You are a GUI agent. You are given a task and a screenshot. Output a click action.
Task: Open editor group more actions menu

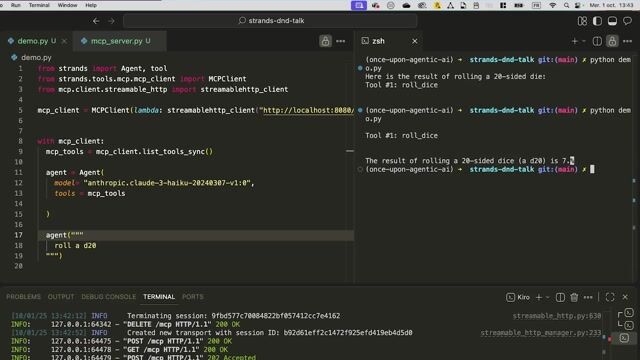[x=340, y=41]
